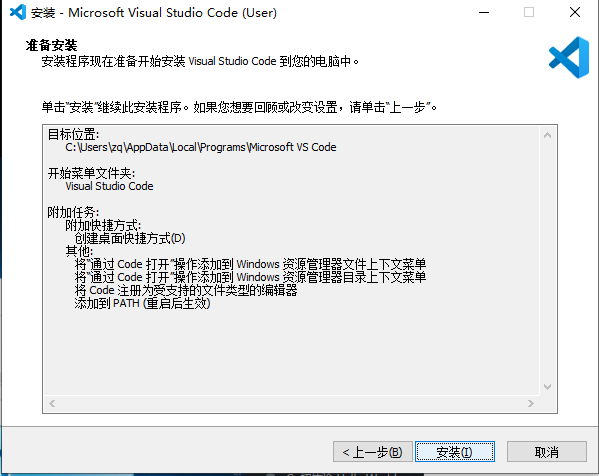Click the VS Code icon in title bar
The image size is (599, 476).
18,12
